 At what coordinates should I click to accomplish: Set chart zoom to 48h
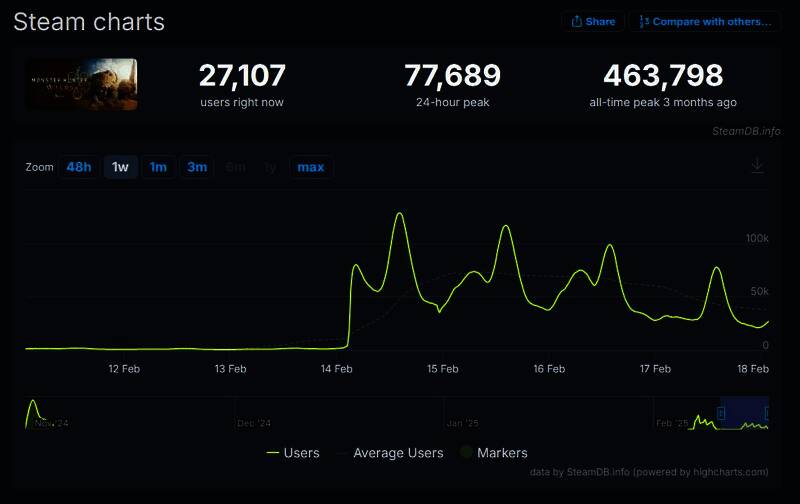click(79, 167)
